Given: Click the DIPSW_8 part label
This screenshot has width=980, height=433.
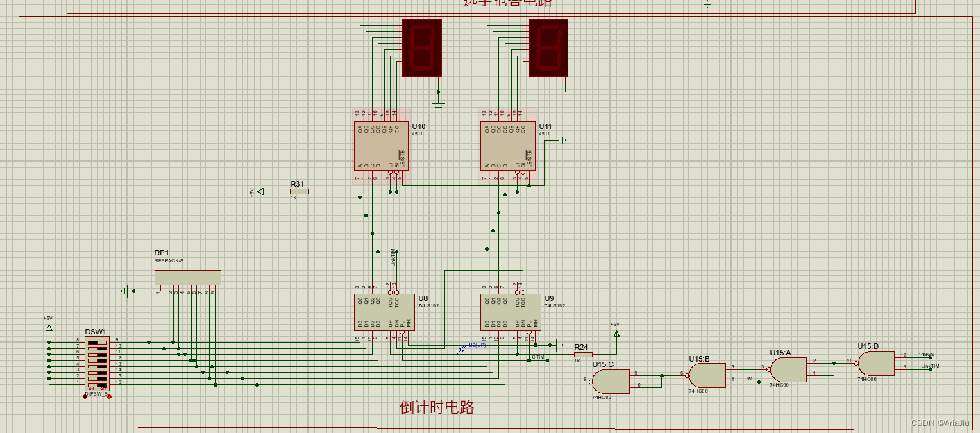Looking at the screenshot, I should pyautogui.click(x=96, y=393).
